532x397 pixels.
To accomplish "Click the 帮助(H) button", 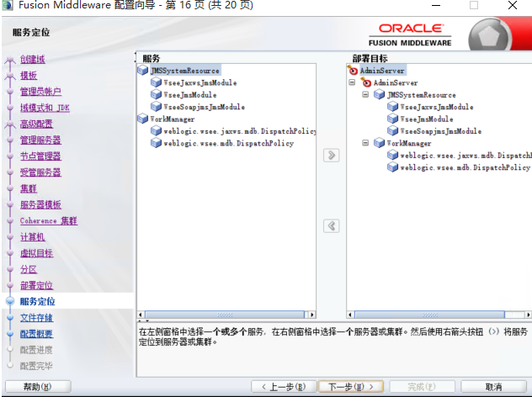I will click(x=38, y=387).
